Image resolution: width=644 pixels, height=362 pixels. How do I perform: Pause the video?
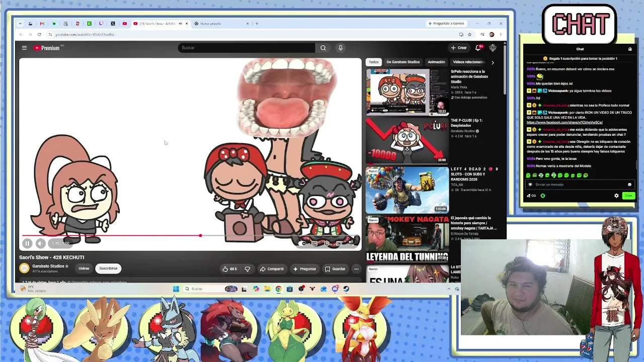[27, 243]
